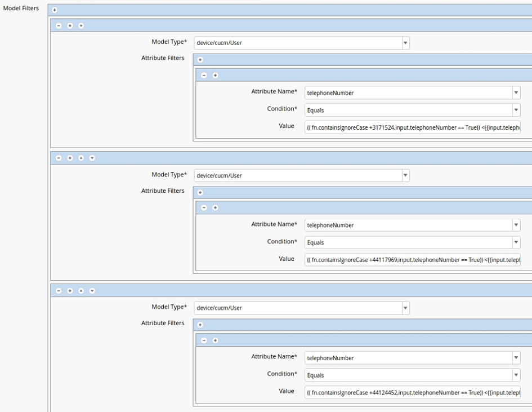Open the second Attribute Name dropdown
The image size is (532, 412).
[516, 225]
